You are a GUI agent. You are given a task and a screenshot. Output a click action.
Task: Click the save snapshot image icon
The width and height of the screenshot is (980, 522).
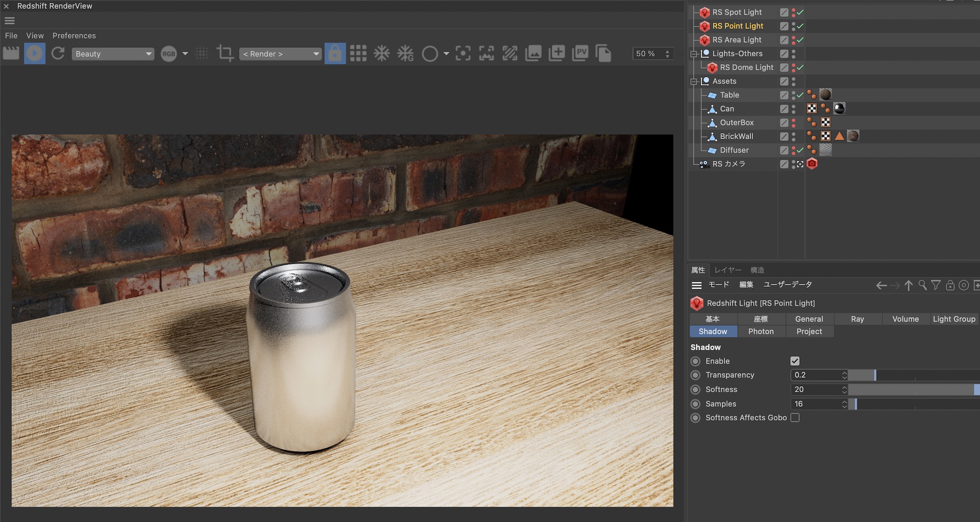pyautogui.click(x=533, y=53)
